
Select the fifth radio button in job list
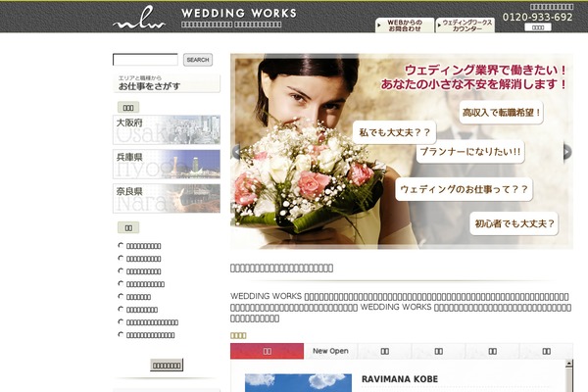[x=121, y=296]
